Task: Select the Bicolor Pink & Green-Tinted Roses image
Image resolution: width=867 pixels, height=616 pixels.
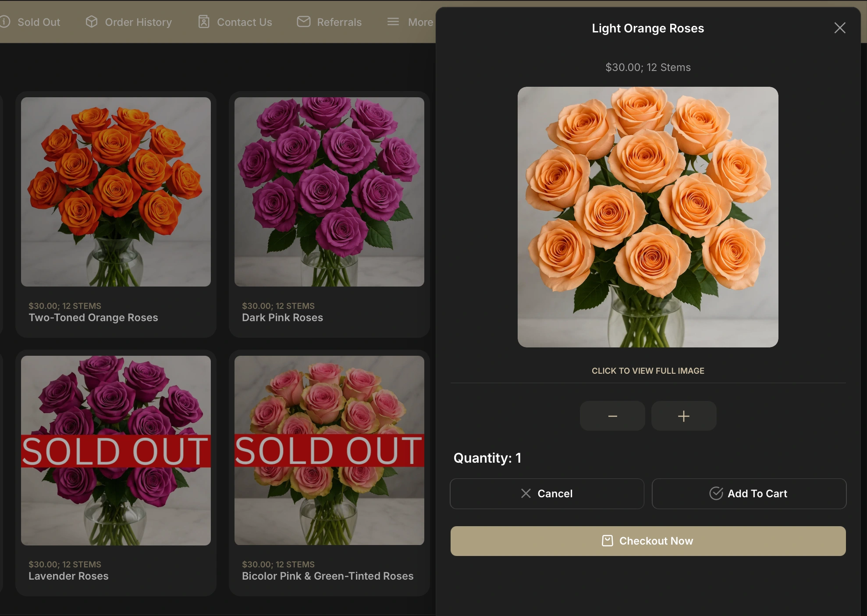Action: 329,450
